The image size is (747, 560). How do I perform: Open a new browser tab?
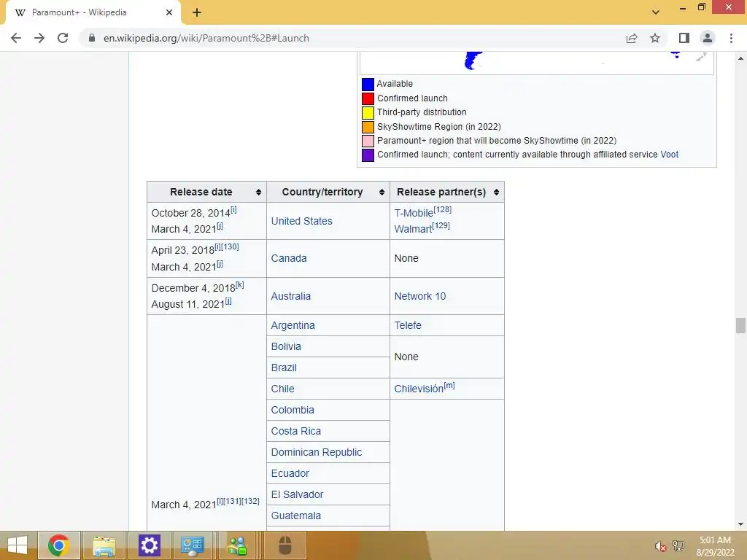(x=197, y=12)
